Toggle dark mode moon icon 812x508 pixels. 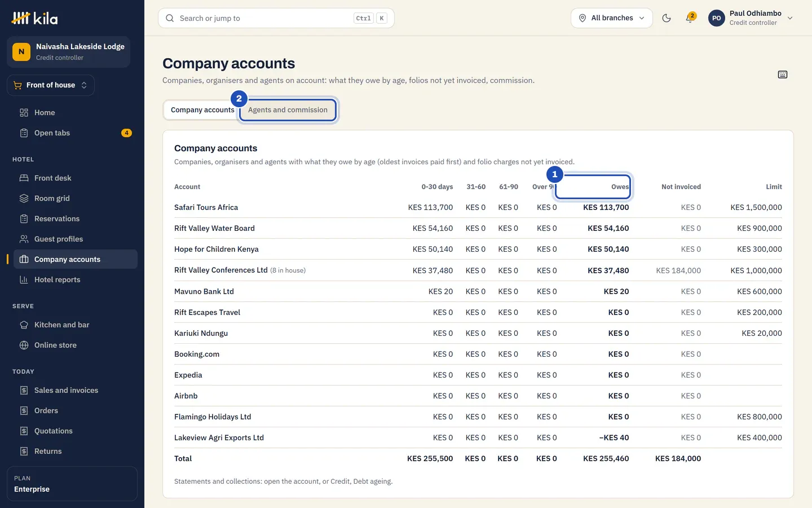(x=667, y=18)
